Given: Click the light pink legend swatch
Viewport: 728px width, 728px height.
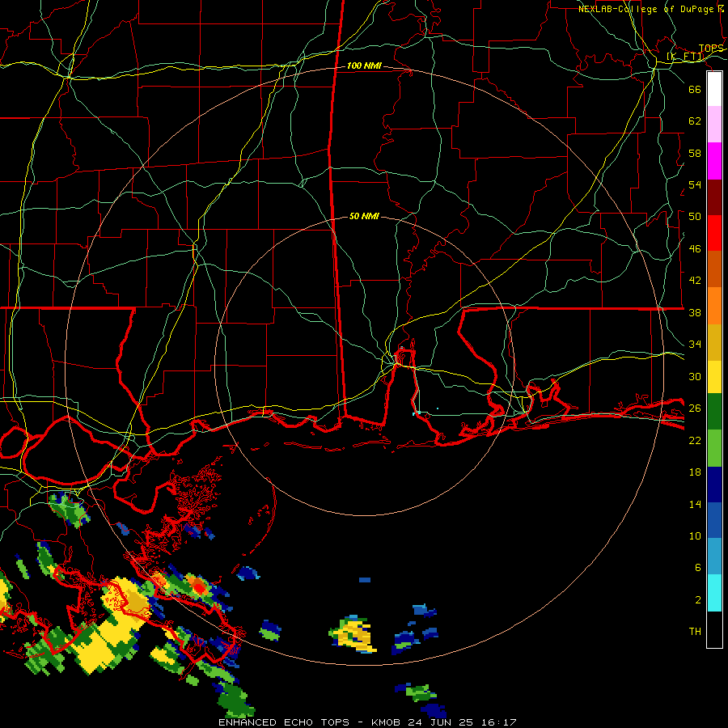Looking at the screenshot, I should [x=714, y=125].
